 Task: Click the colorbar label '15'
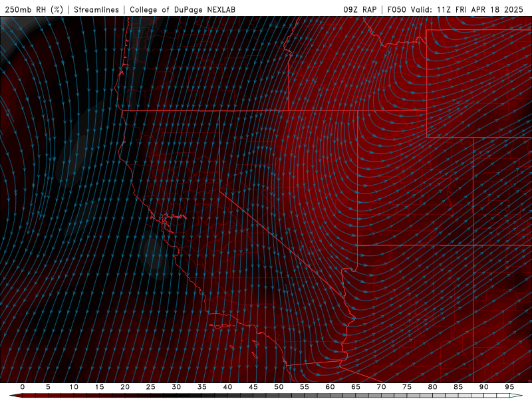pos(99,387)
